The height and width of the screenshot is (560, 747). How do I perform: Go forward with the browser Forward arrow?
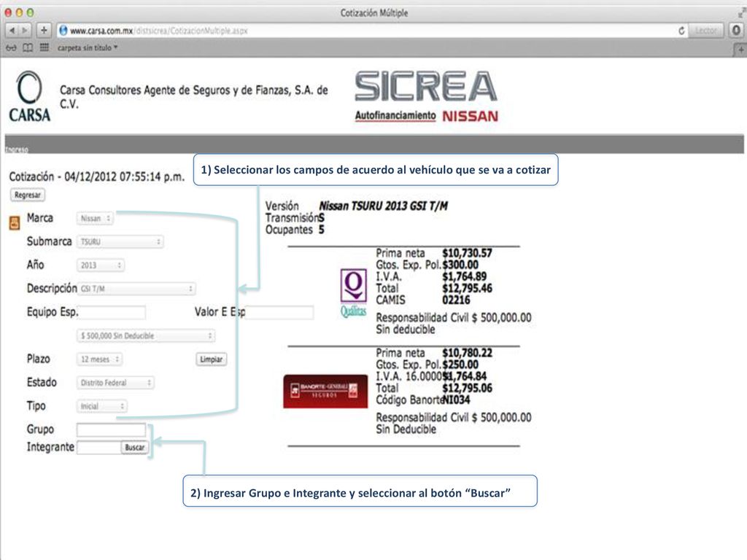tap(25, 31)
